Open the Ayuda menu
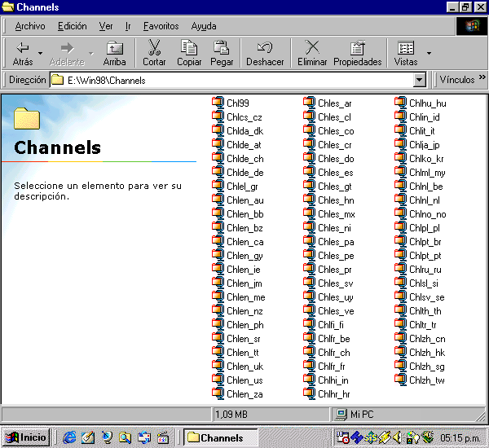This screenshot has height=448, width=489. [x=204, y=26]
